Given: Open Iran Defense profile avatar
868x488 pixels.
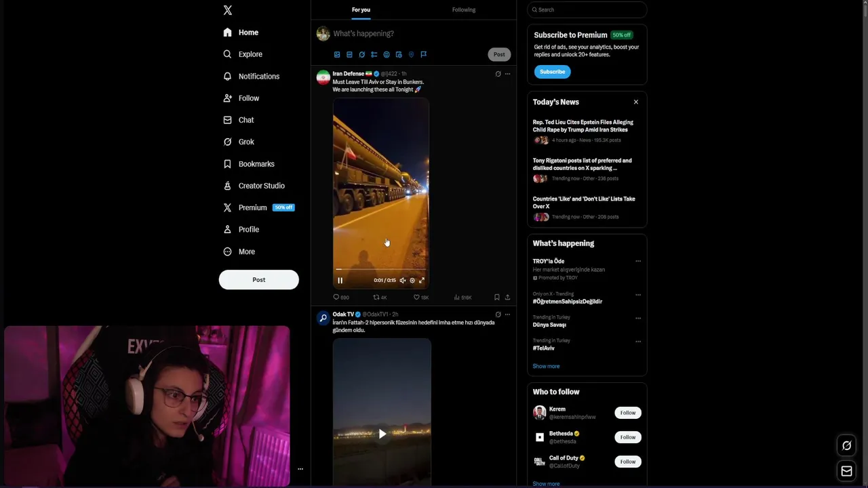Looking at the screenshot, I should pos(323,77).
